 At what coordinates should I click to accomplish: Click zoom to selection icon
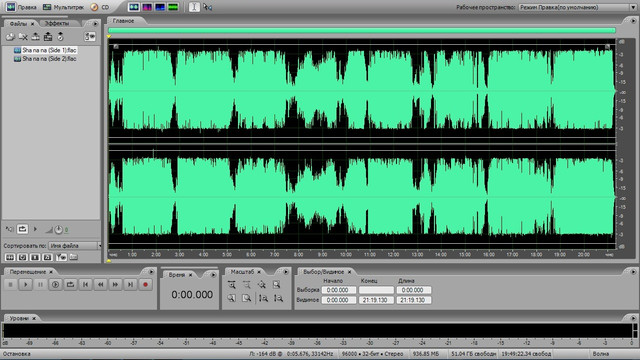coord(277,285)
